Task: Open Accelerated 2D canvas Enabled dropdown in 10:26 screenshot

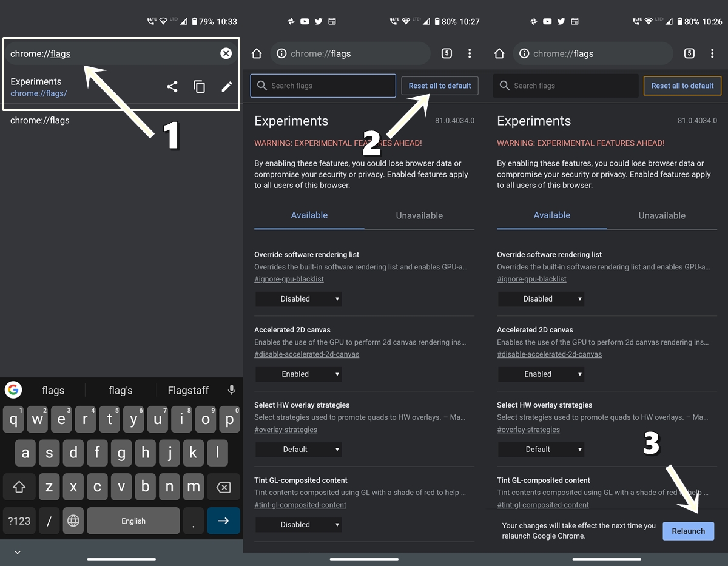Action: [x=541, y=374]
